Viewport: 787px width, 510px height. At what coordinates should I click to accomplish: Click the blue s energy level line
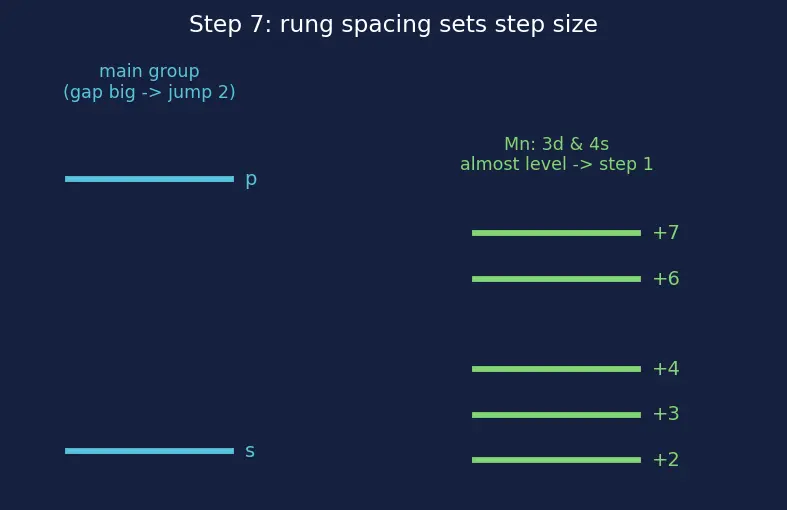click(149, 451)
